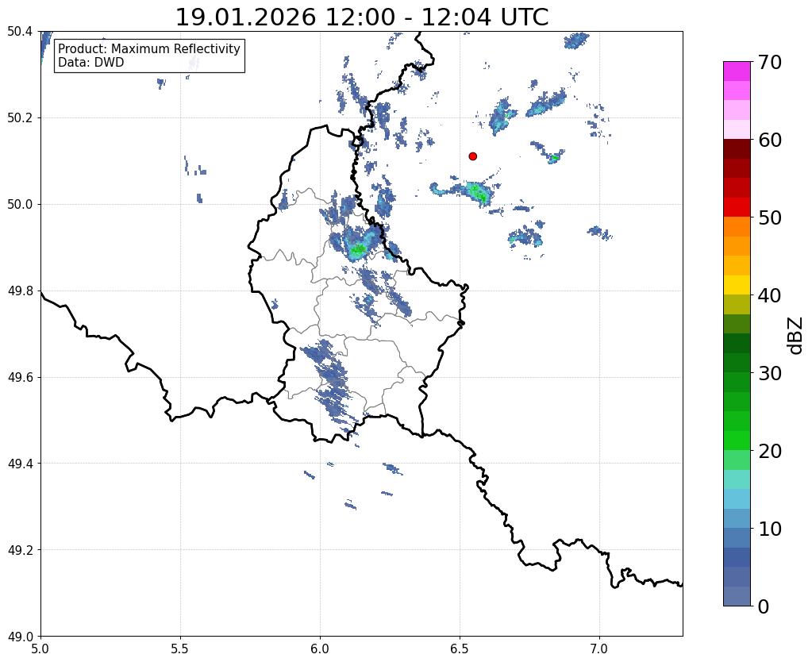Click the red location marker dot
The height and width of the screenshot is (662, 812).
[x=472, y=156]
